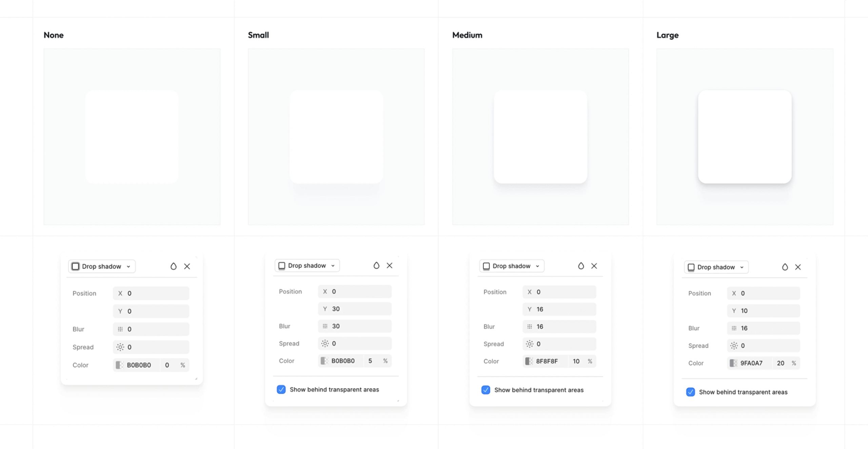Click the 8F8F8F hex color field
868x449 pixels.
coord(547,361)
